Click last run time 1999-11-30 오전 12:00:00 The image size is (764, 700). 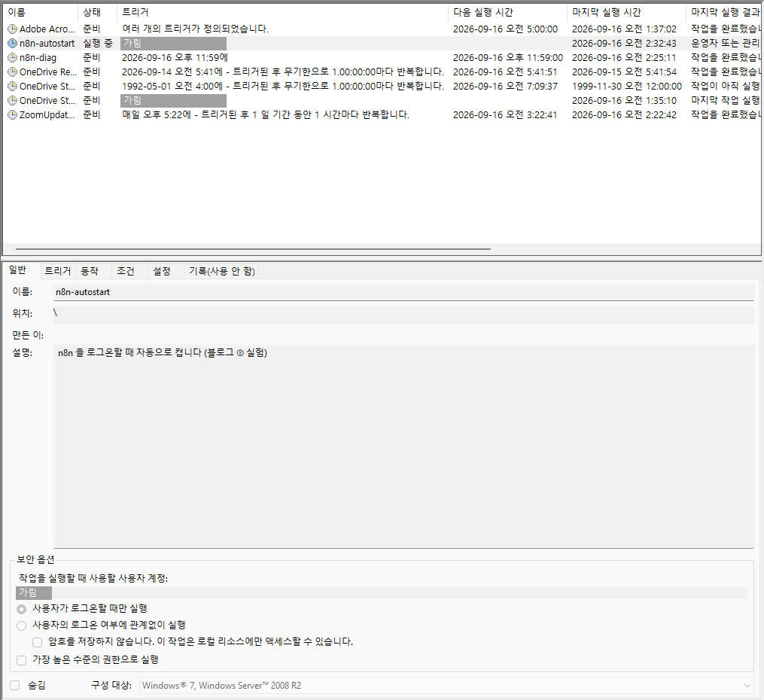coord(626,87)
